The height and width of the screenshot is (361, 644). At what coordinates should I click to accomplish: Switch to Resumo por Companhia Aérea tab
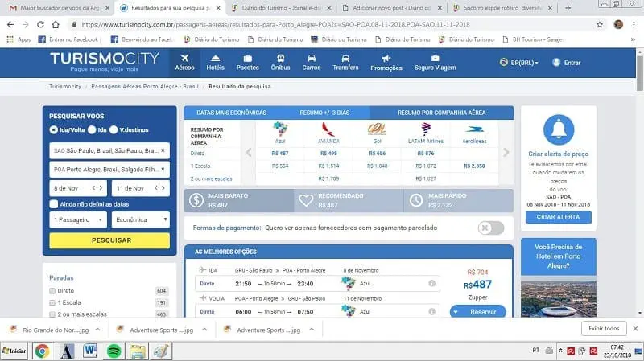(x=441, y=113)
